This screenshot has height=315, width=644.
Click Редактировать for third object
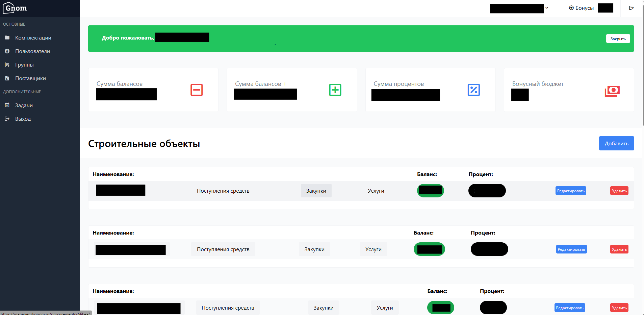[570, 308]
